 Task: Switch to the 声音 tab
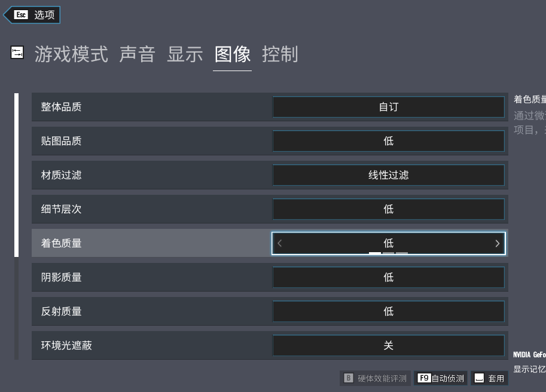pos(137,54)
